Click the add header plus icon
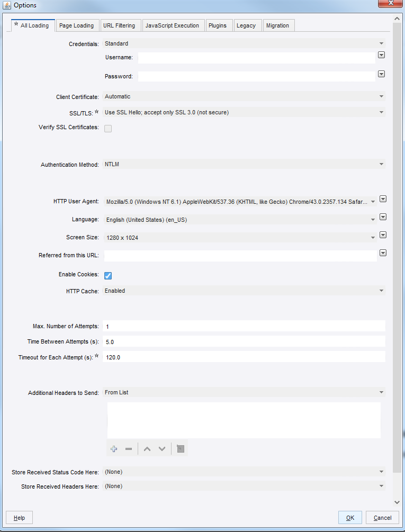 click(x=114, y=449)
